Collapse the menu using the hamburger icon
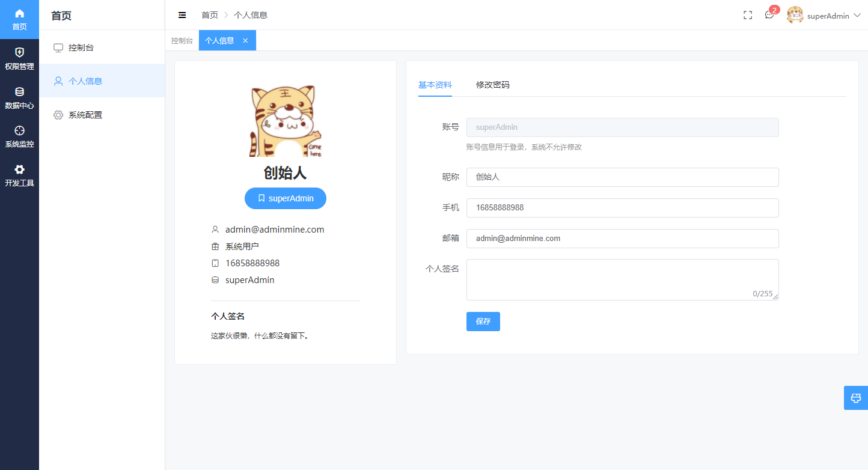Screen dimensions: 868x470 click(182, 14)
